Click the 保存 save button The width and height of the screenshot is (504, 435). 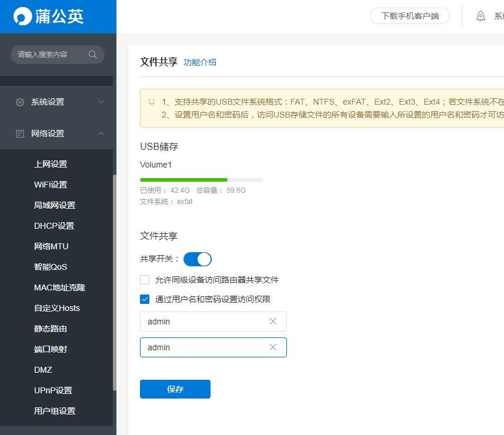click(175, 389)
